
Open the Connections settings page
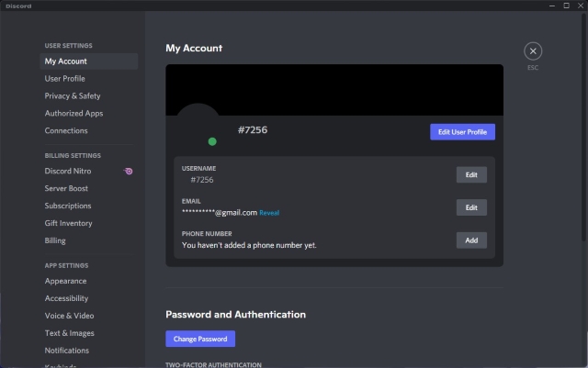pyautogui.click(x=89, y=131)
